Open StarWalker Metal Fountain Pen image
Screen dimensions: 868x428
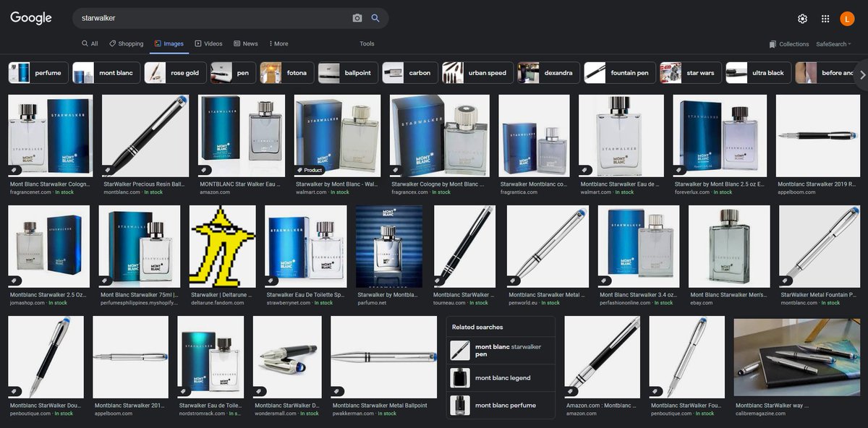(819, 247)
